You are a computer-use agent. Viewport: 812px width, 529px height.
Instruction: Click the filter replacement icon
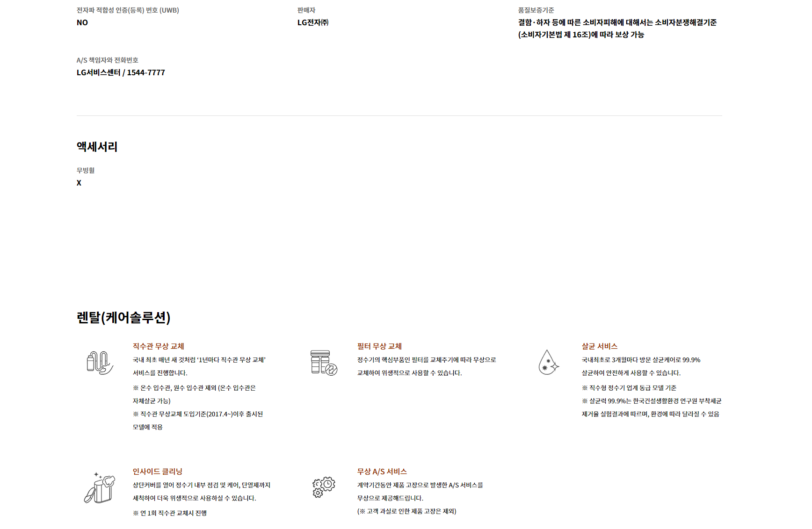tap(324, 363)
